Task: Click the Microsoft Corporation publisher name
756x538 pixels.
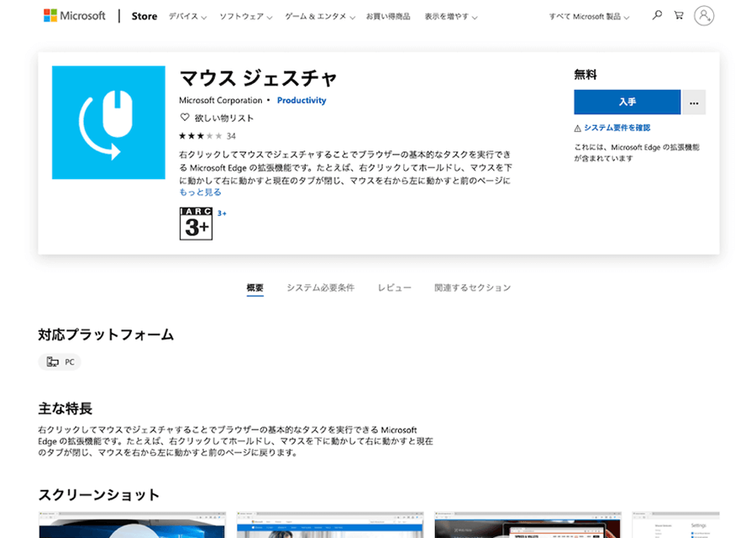Action: pyautogui.click(x=221, y=100)
